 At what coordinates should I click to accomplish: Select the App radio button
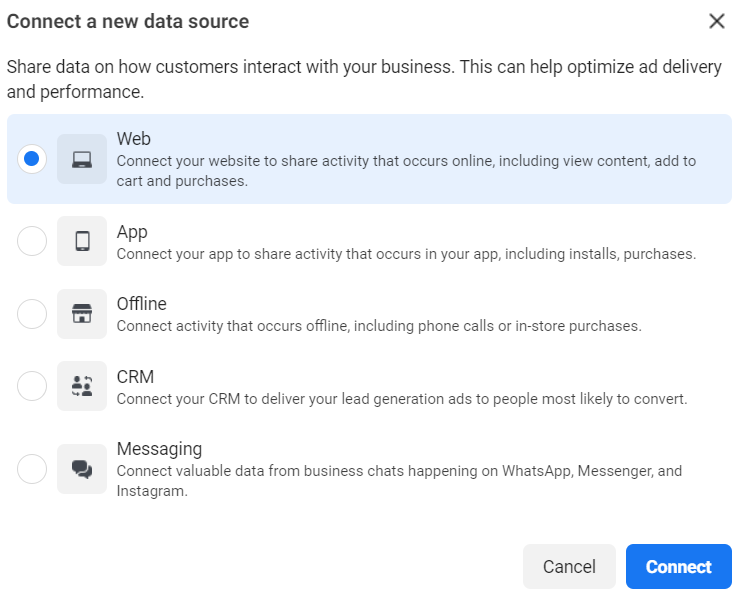tap(32, 241)
